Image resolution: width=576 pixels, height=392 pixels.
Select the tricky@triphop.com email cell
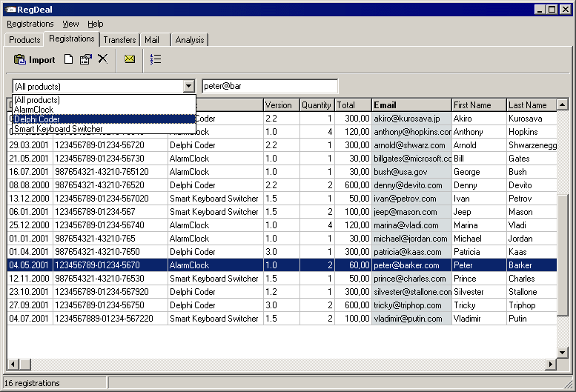tap(411, 305)
